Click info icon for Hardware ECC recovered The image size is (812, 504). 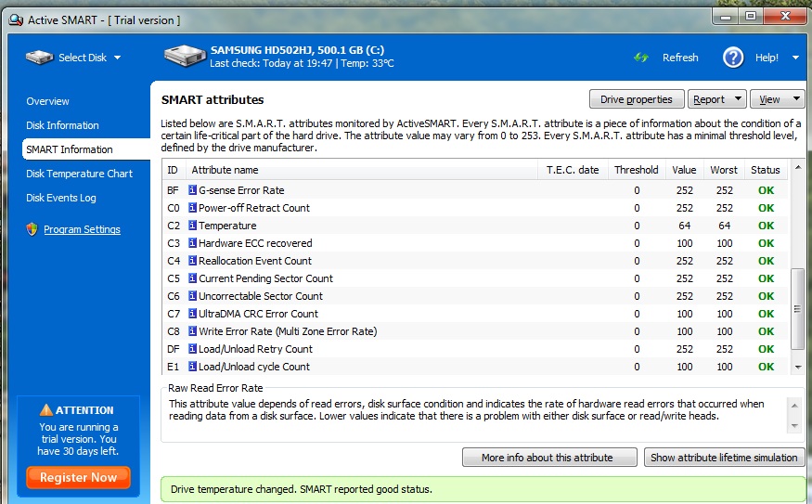[x=192, y=243]
